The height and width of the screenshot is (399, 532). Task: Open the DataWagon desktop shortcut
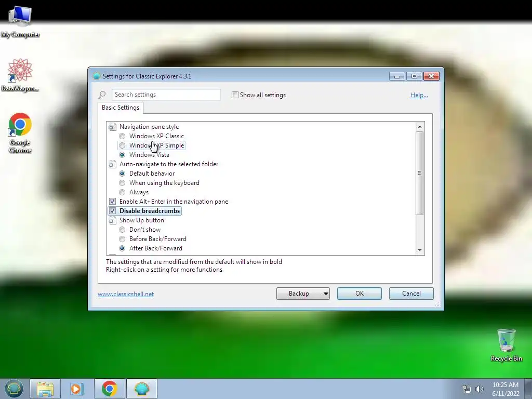tap(20, 75)
